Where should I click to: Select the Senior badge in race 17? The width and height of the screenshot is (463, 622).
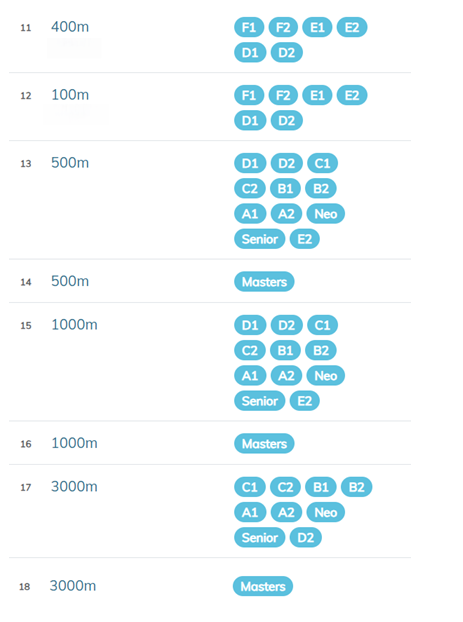click(x=259, y=538)
